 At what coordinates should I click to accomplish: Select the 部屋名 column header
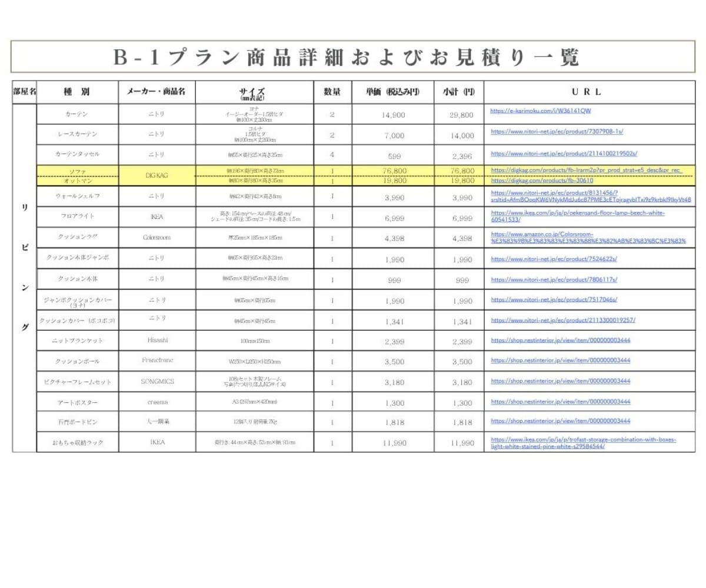[24, 92]
